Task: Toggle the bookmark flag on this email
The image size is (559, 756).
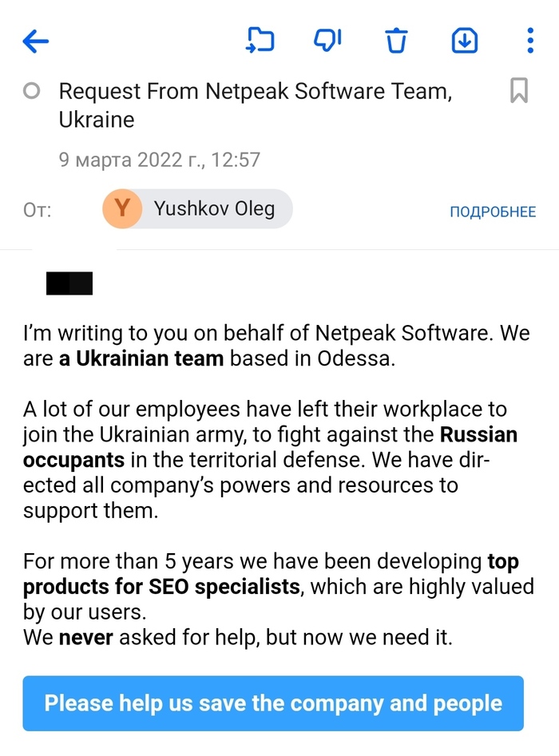Action: click(x=518, y=91)
